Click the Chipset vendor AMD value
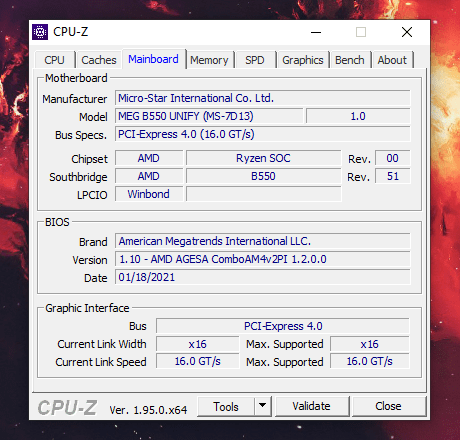Screen dimensions: 460x440 tap(149, 158)
